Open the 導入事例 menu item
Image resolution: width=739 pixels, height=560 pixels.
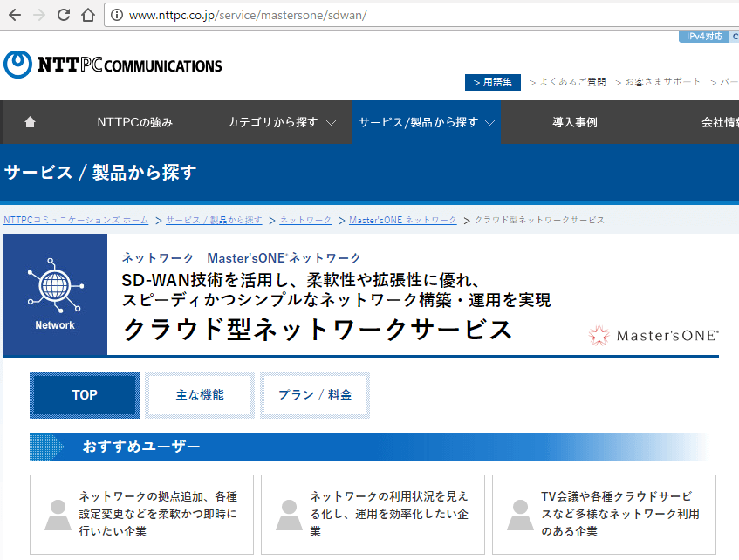[574, 122]
